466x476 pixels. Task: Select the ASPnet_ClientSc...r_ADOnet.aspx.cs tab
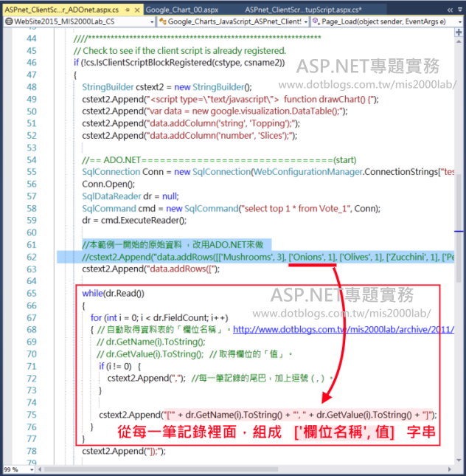(62, 10)
